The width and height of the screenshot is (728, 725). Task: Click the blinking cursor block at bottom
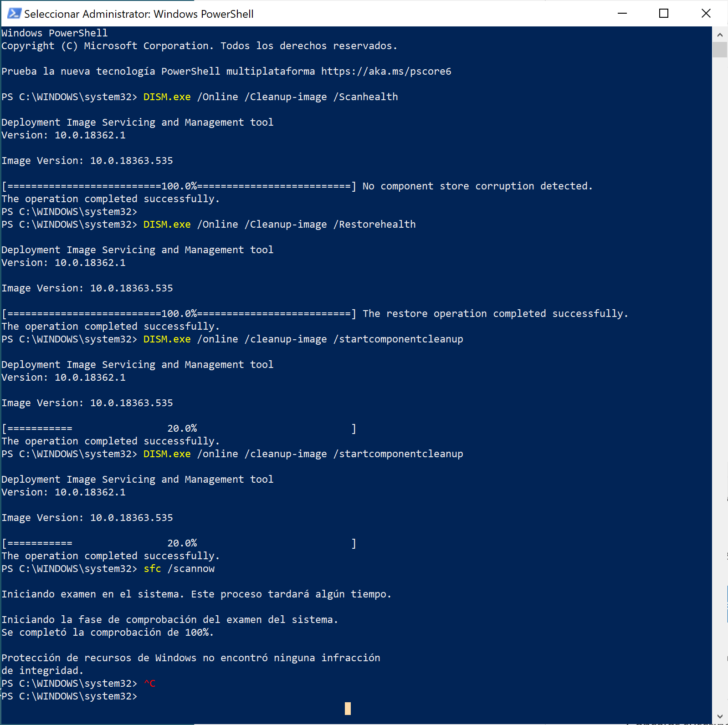[348, 709]
